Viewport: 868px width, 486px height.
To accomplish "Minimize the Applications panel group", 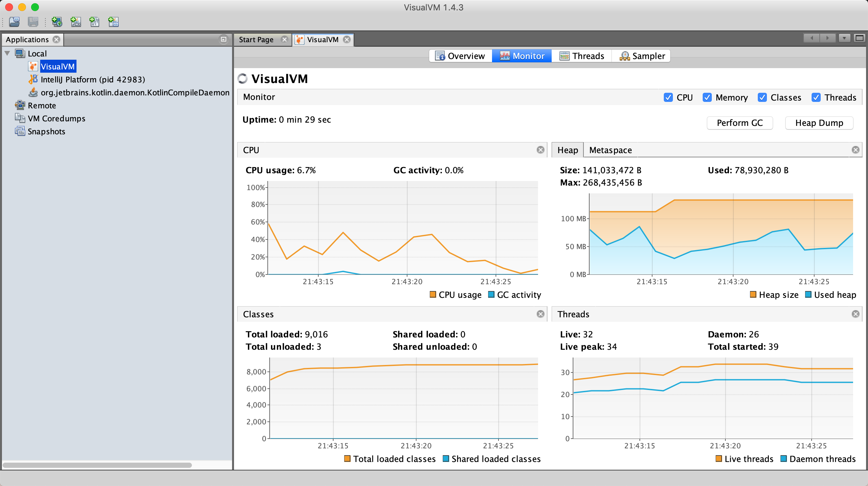I will 223,40.
